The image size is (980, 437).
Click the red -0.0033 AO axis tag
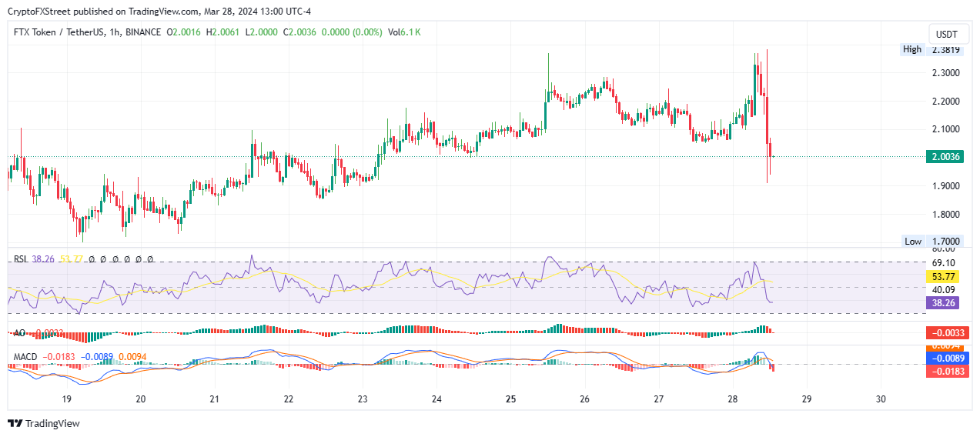point(946,333)
